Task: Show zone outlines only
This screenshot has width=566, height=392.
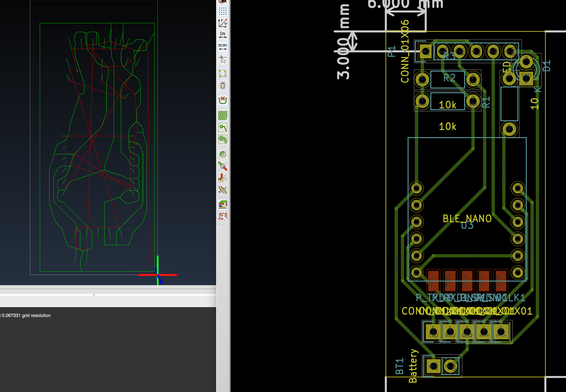Action: [223, 139]
